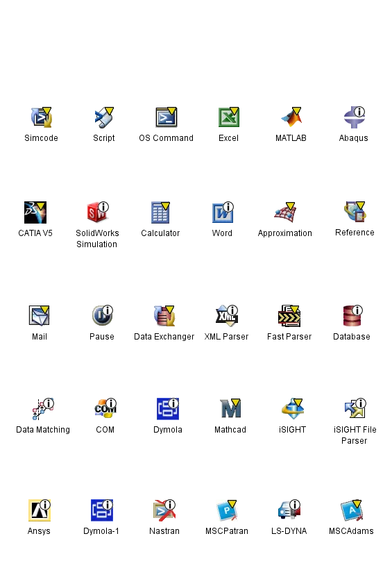Click the MSCAdams component icon
This screenshot has height=577, width=392.
tap(352, 510)
